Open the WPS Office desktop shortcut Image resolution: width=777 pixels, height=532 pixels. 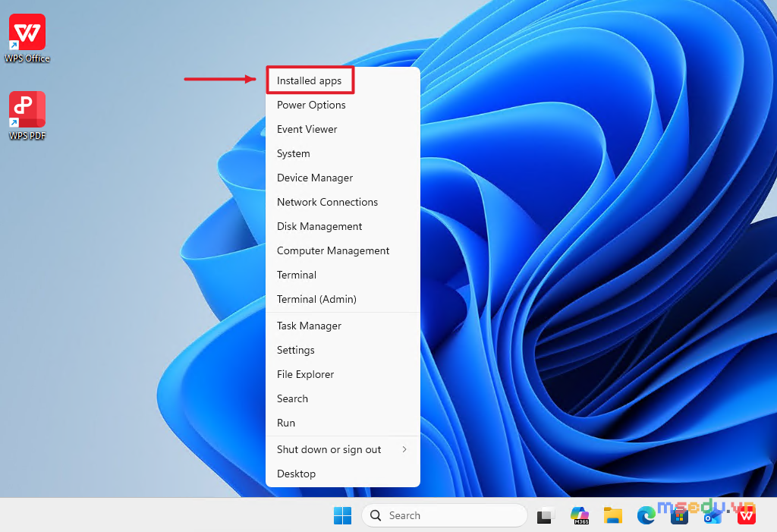click(x=27, y=38)
